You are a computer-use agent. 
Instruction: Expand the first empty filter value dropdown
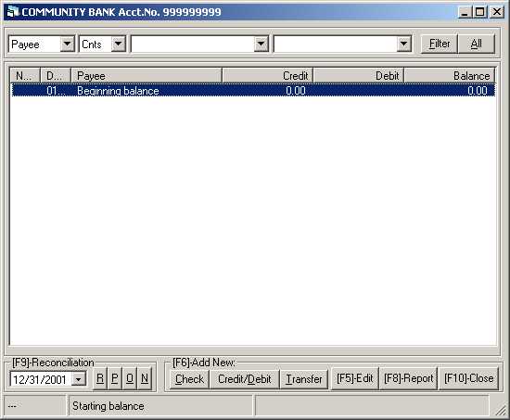tap(261, 44)
